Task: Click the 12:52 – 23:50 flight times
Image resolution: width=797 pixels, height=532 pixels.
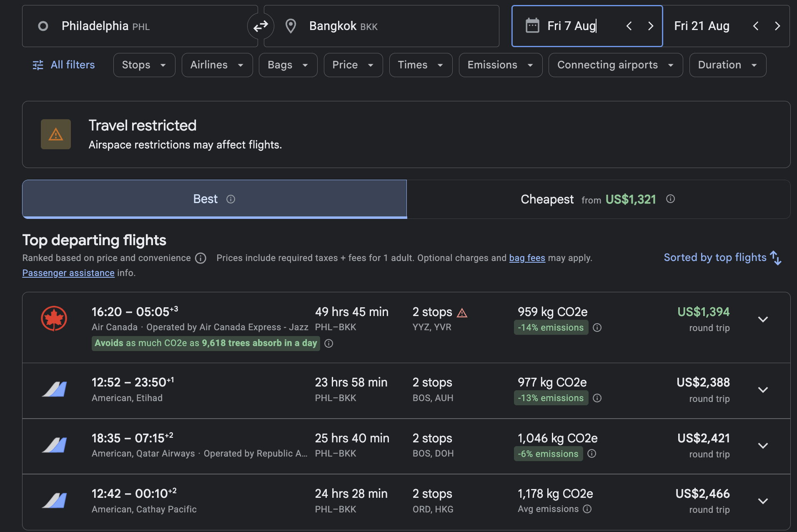Action: 133,382
